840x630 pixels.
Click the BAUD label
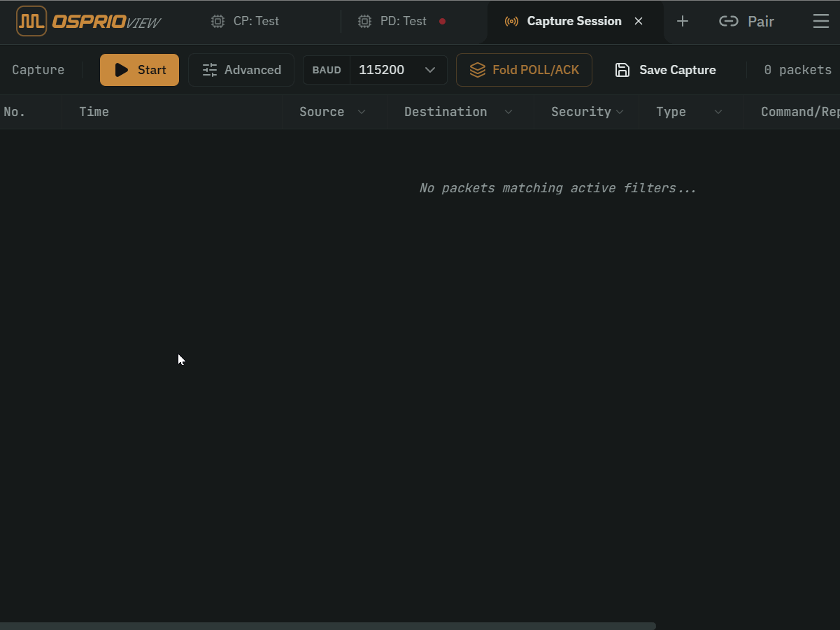tap(327, 70)
